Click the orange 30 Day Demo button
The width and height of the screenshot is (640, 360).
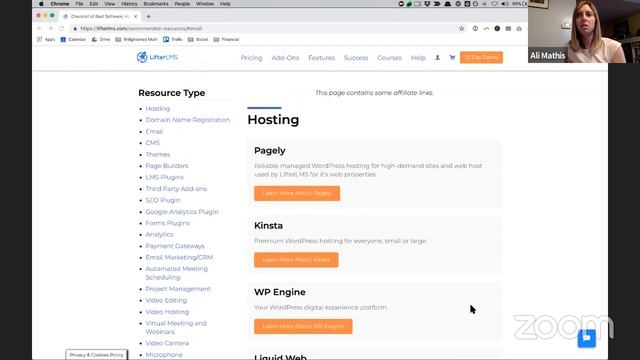481,58
